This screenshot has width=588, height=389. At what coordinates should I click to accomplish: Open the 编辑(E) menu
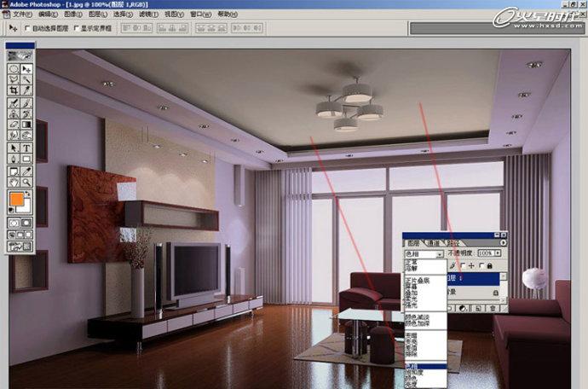48,15
